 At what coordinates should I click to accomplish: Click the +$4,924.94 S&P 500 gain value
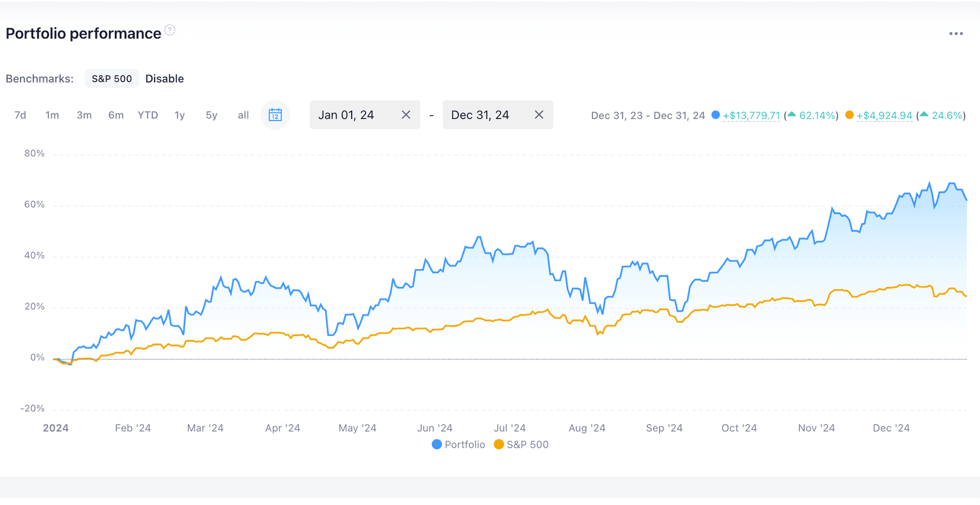(x=884, y=115)
